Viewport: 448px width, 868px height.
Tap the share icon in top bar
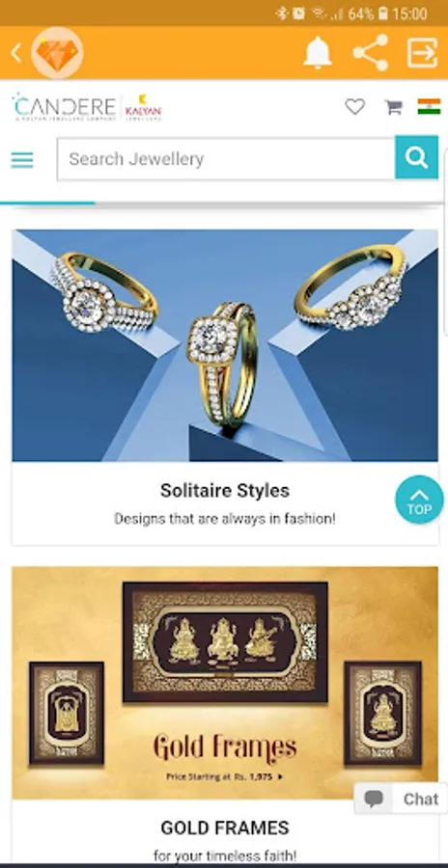click(x=371, y=53)
